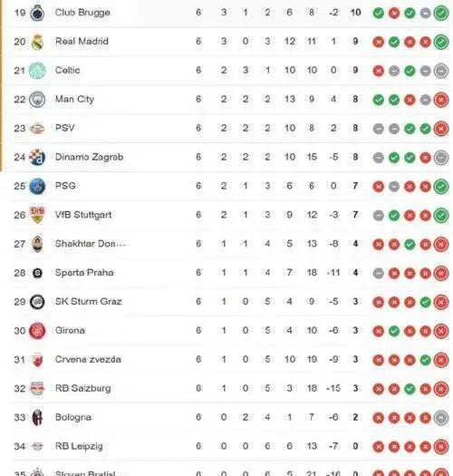Click the Crvena zvezda team name
The height and width of the screenshot is (476, 453).
coord(88,359)
